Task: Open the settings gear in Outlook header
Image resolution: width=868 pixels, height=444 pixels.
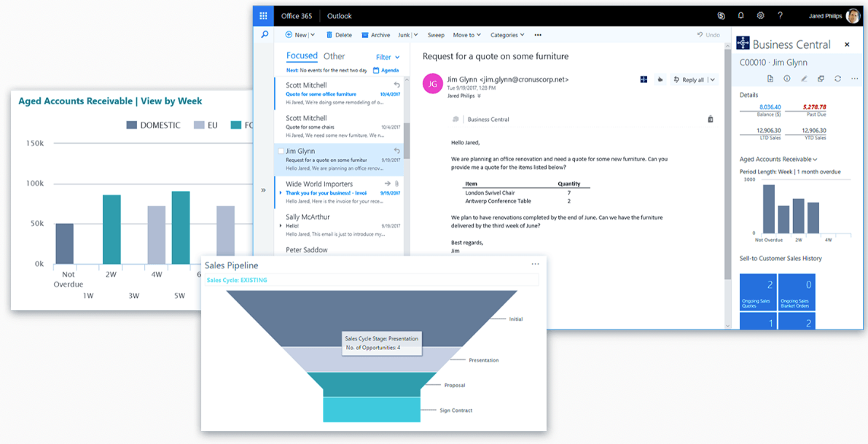Action: (x=761, y=15)
